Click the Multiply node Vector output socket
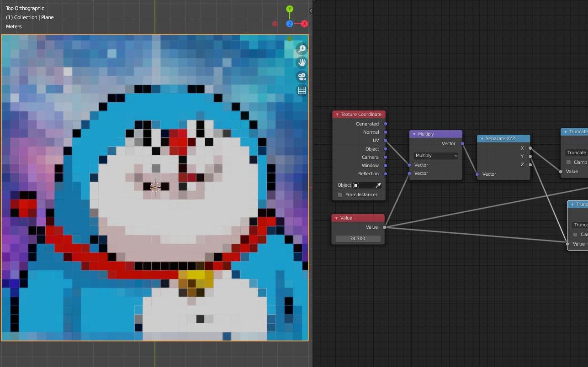The width and height of the screenshot is (588, 367). [x=462, y=143]
